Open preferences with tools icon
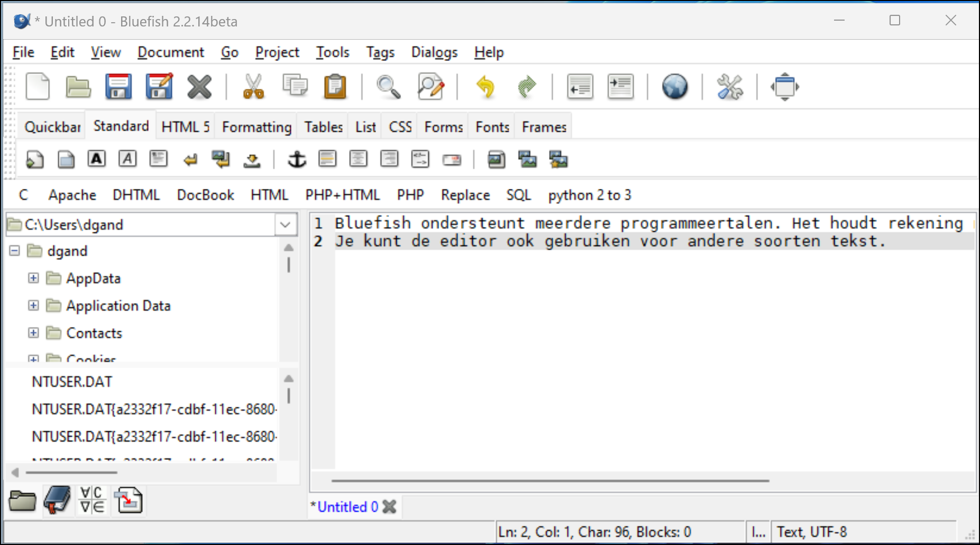The width and height of the screenshot is (980, 545). click(730, 87)
